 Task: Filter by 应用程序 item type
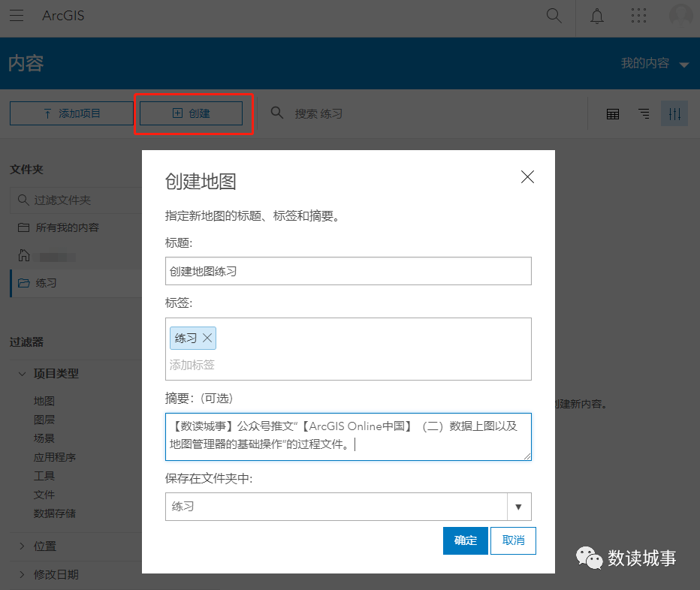click(x=55, y=457)
